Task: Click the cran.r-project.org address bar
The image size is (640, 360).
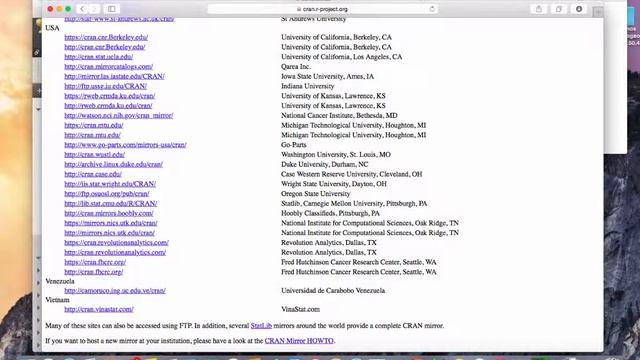Action: point(322,9)
